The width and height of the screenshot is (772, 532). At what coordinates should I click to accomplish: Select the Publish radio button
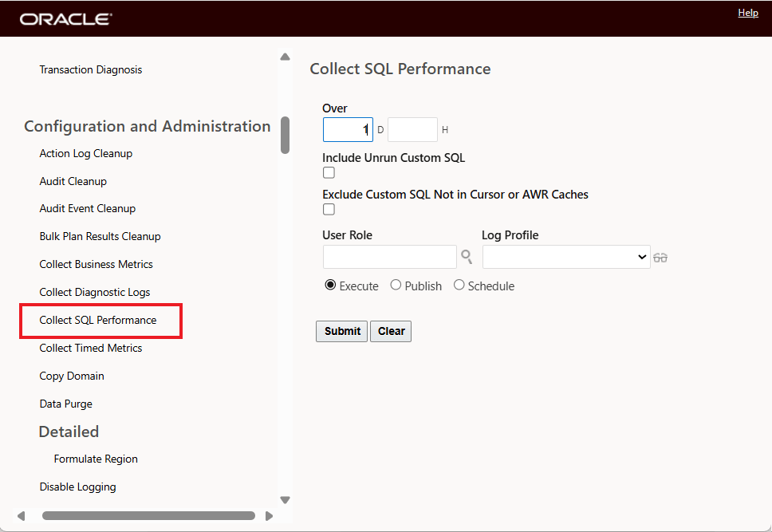pyautogui.click(x=396, y=285)
